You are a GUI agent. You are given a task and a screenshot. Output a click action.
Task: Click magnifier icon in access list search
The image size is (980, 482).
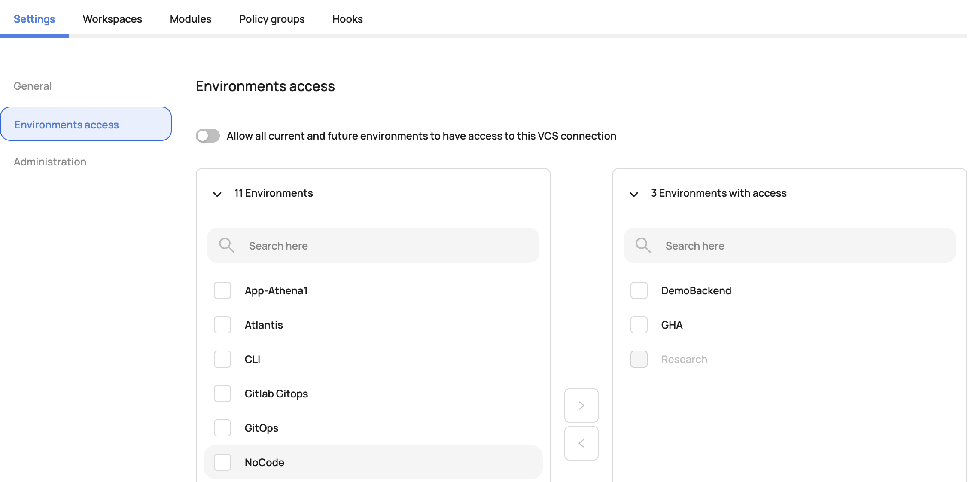643,245
